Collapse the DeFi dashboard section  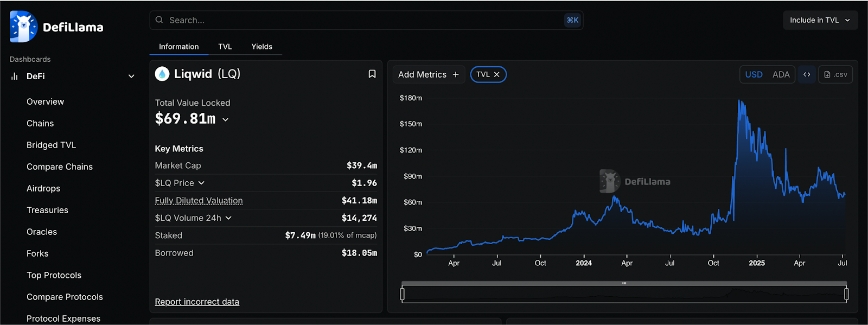pyautogui.click(x=131, y=77)
